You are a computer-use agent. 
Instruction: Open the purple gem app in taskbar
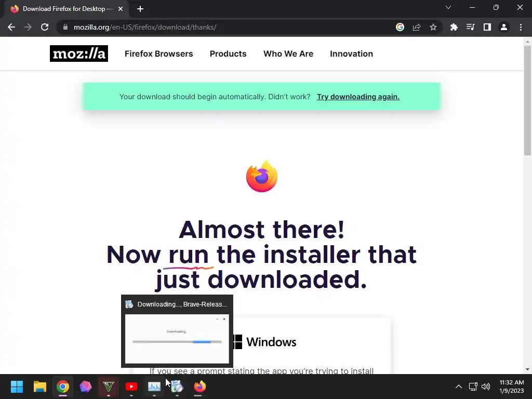pos(86,387)
